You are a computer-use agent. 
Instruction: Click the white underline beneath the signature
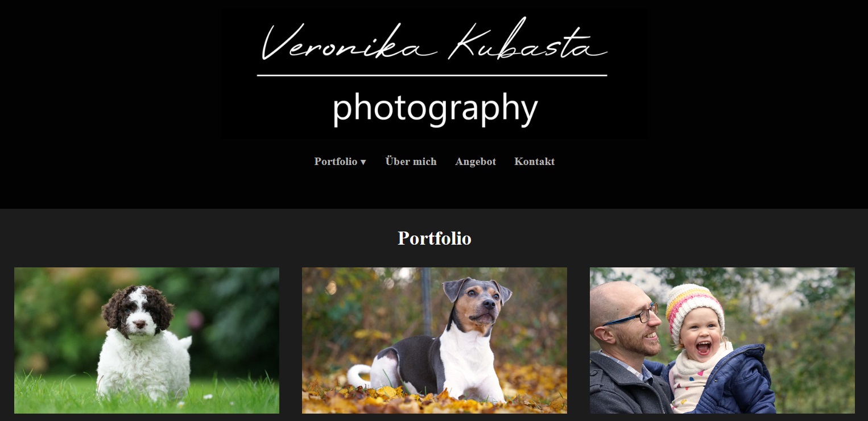(x=432, y=75)
